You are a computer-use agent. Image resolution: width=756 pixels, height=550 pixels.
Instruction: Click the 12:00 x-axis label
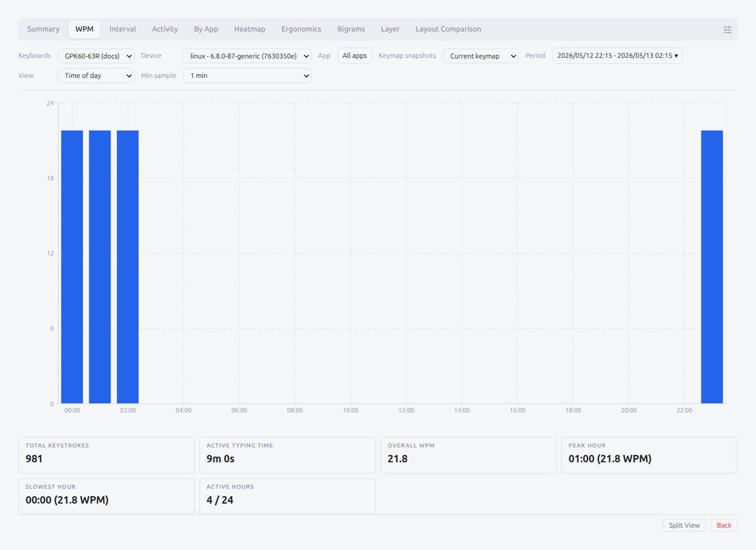tap(406, 410)
